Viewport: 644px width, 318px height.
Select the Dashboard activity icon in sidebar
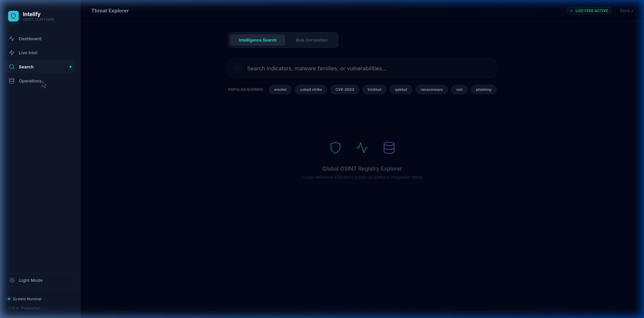(12, 39)
